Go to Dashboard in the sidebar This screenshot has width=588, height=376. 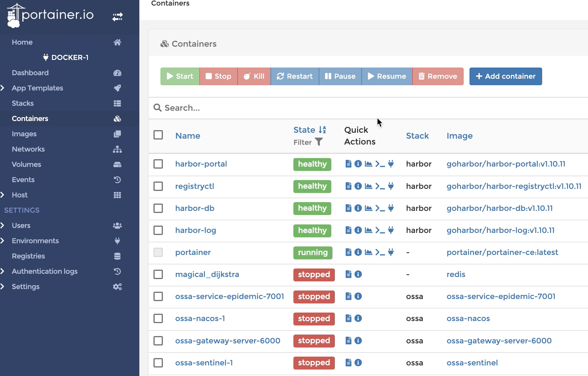click(70, 73)
